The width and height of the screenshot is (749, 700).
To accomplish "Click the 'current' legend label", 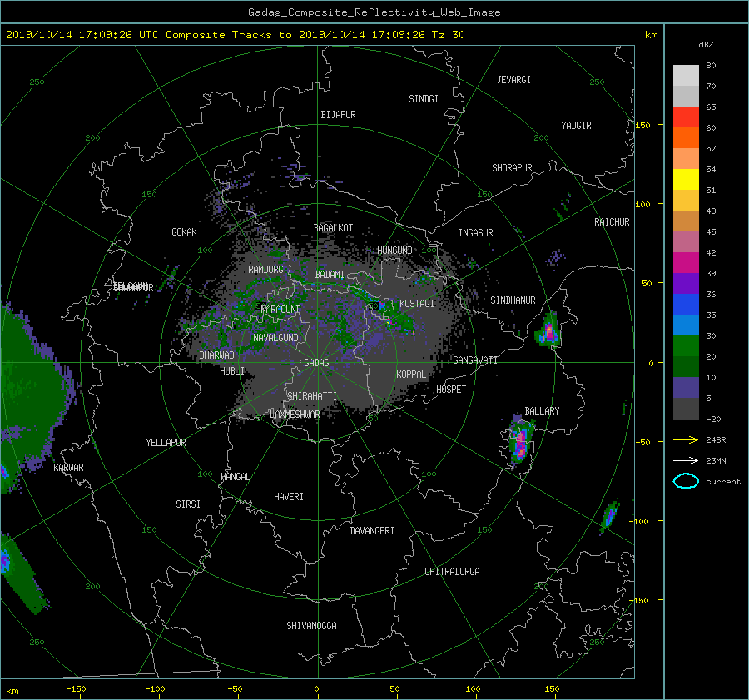I will click(723, 482).
